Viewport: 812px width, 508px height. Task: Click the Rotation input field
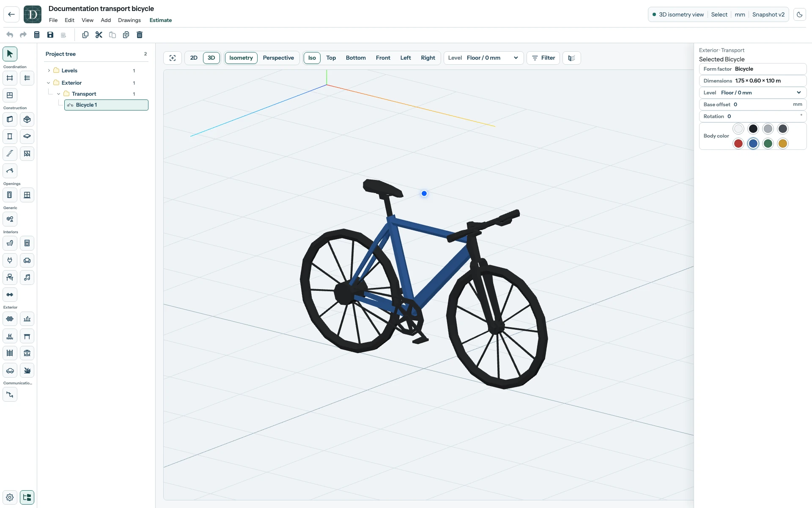click(753, 116)
